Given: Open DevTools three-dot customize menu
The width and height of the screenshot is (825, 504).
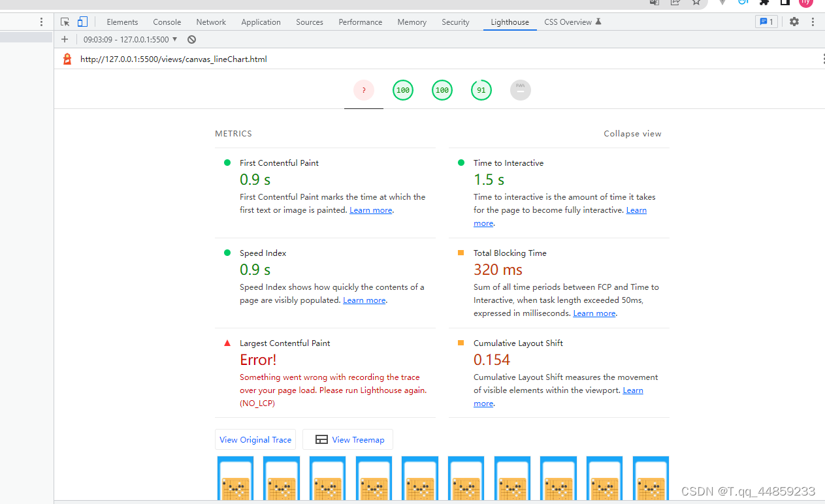Looking at the screenshot, I should [x=813, y=22].
